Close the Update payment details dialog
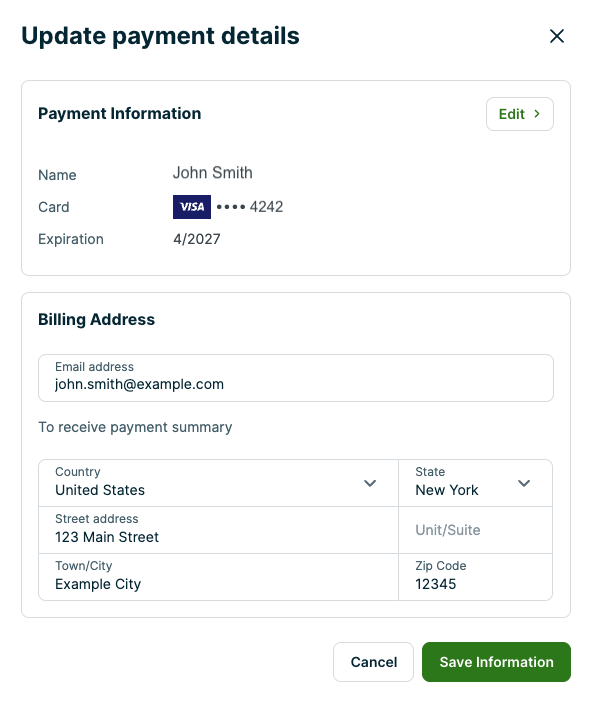The height and width of the screenshot is (704, 593). coord(557,36)
